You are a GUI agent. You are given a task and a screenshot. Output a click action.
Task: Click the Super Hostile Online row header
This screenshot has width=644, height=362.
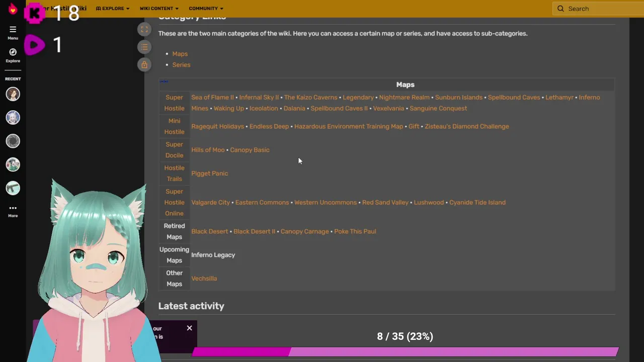click(x=174, y=203)
